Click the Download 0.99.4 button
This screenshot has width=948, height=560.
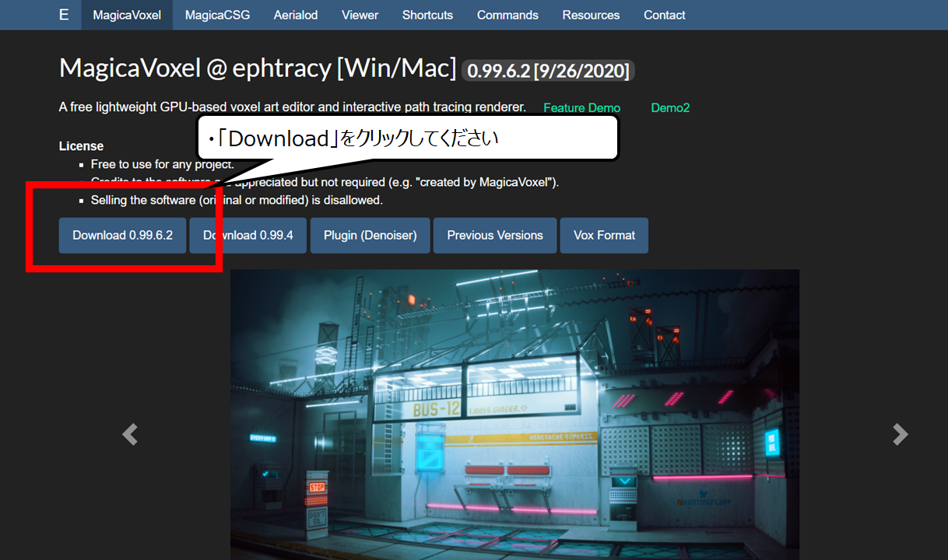pos(248,235)
